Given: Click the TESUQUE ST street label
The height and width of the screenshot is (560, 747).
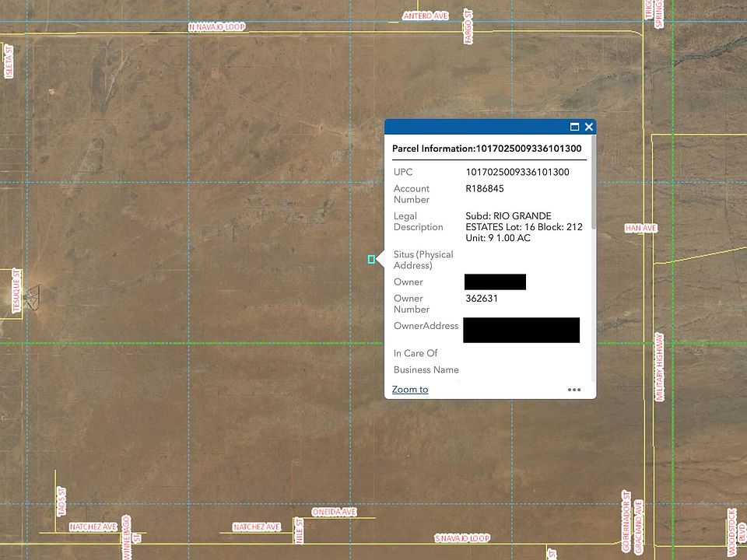Looking at the screenshot, I should pos(16,291).
